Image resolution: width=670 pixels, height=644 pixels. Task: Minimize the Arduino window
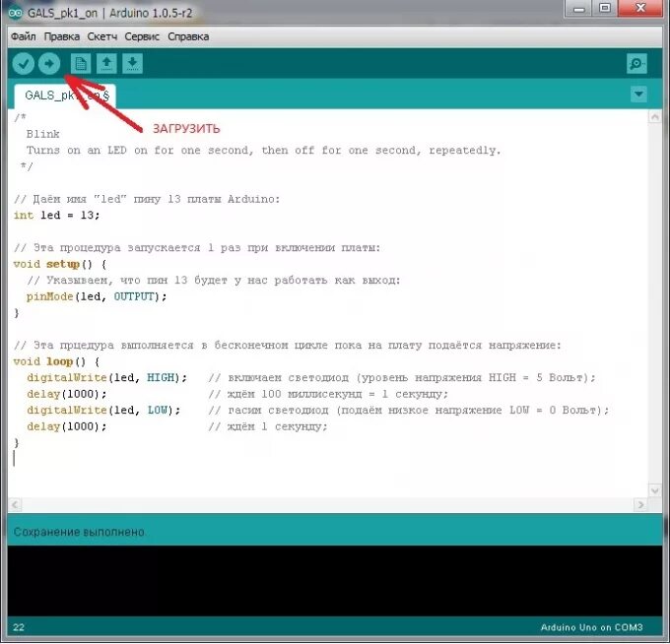pos(579,8)
